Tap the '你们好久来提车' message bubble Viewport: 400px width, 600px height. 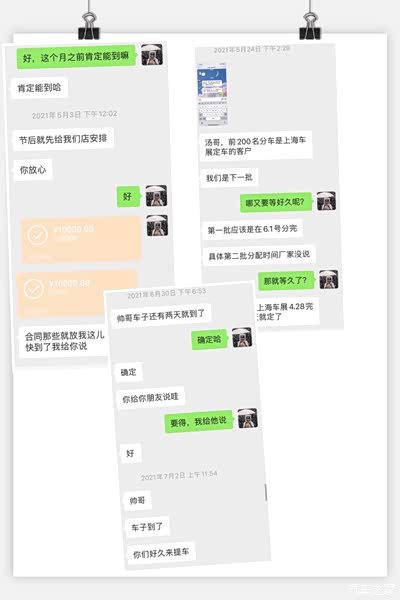[x=161, y=553]
